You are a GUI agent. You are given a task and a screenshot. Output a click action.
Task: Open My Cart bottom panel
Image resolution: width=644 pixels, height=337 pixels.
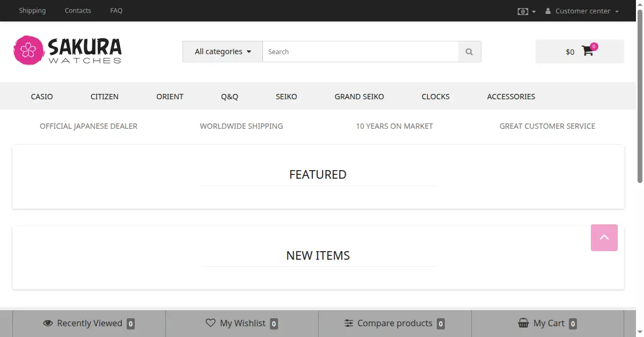(x=547, y=323)
